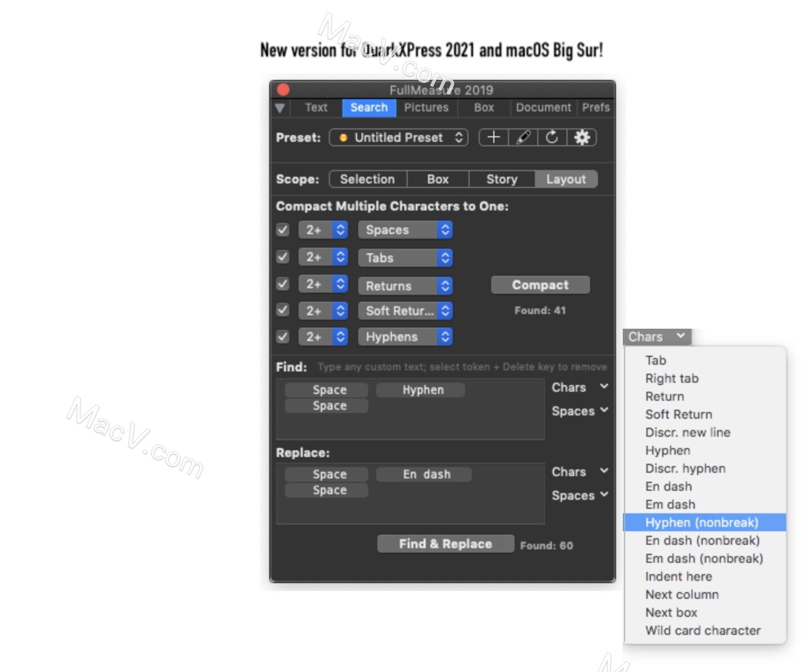Image resolution: width=803 pixels, height=672 pixels.
Task: Toggle the Returns compact checkbox
Action: [x=283, y=284]
